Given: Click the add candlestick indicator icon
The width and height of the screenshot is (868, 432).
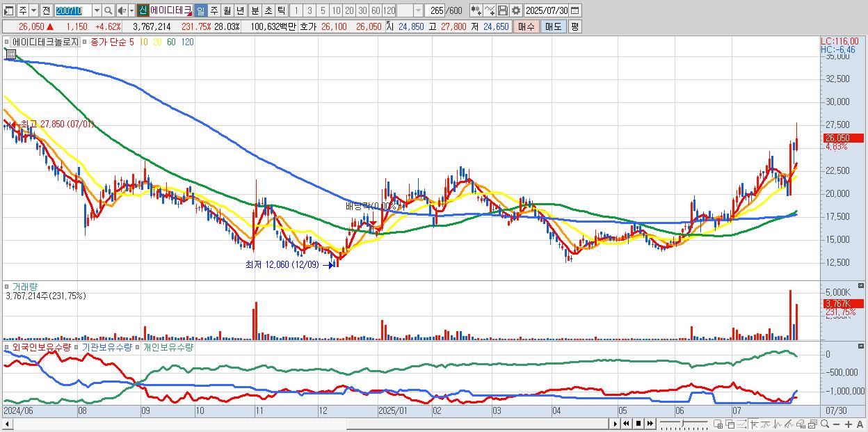Looking at the screenshot, I should point(476,10).
